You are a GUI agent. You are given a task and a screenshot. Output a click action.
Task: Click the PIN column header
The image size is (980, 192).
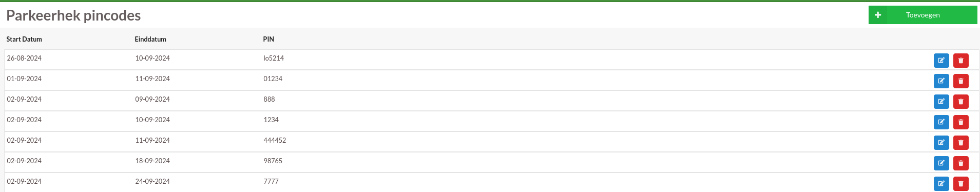click(x=268, y=39)
